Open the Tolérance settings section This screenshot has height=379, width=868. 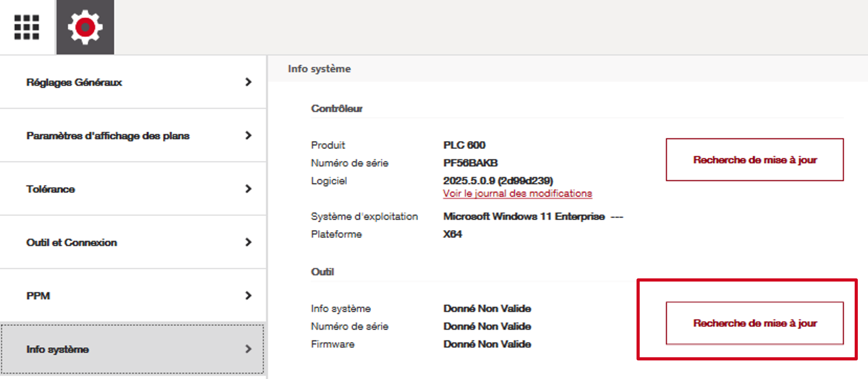click(51, 189)
